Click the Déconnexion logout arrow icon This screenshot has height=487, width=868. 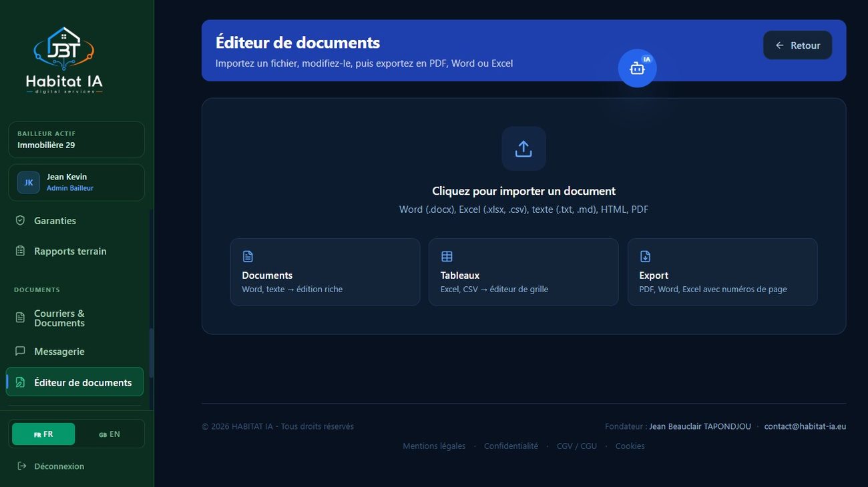[22, 466]
